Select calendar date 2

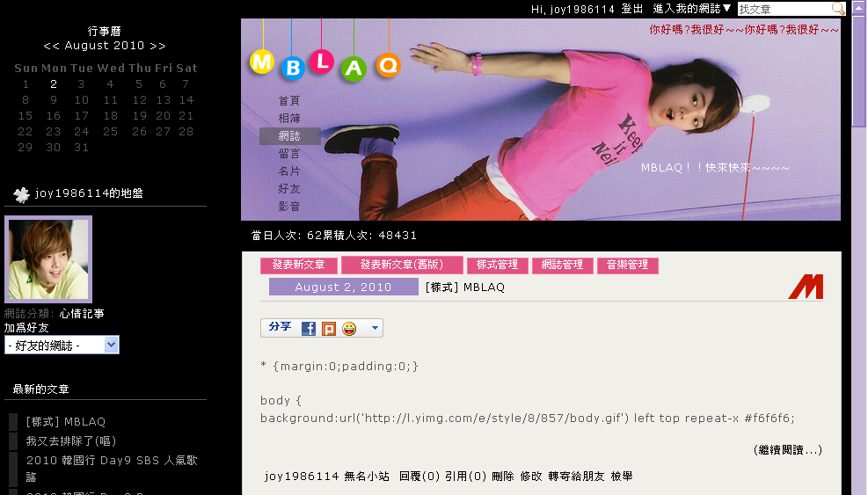click(x=54, y=84)
